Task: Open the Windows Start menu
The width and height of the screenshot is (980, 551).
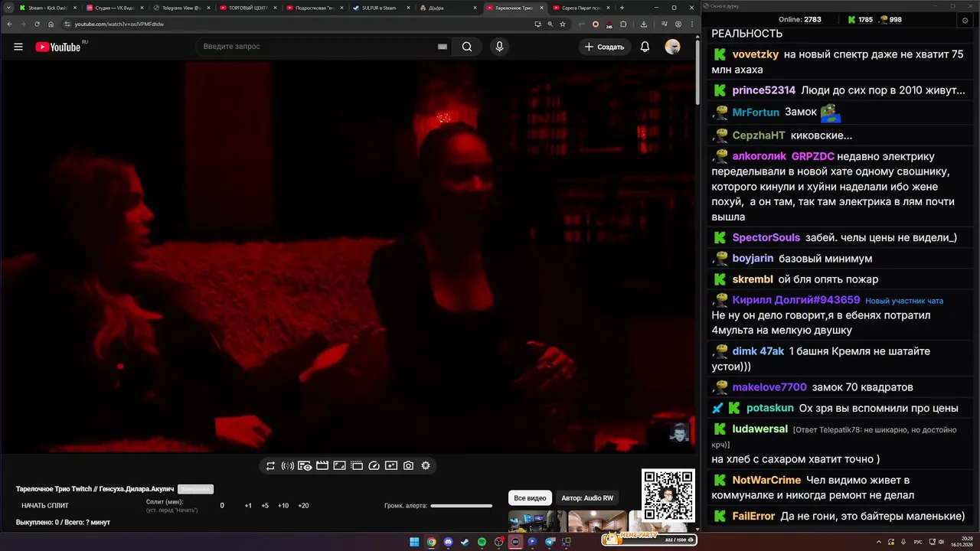Action: [x=414, y=542]
